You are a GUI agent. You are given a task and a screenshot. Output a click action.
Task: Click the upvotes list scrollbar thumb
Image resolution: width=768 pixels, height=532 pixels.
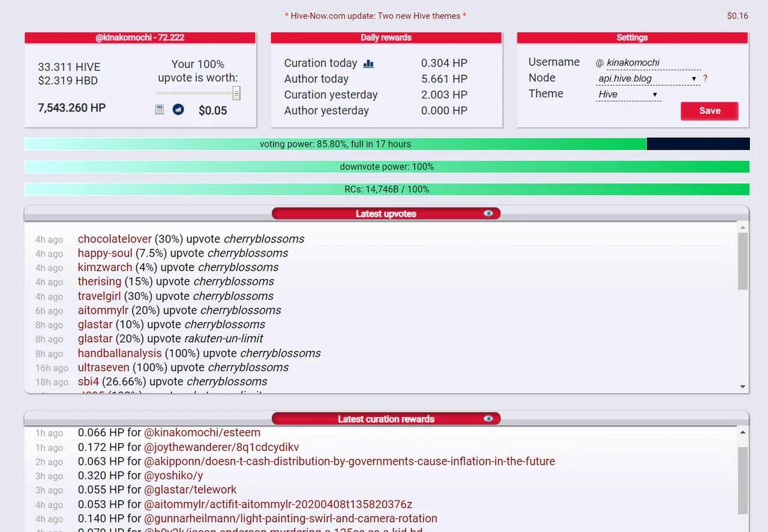coord(743,261)
